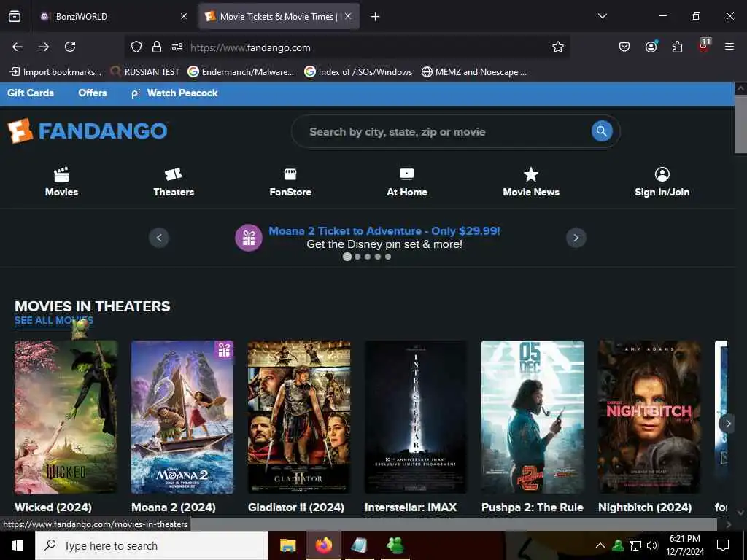This screenshot has height=560, width=747.
Task: Click the SEE ALL MOVIES link
Action: click(x=54, y=321)
